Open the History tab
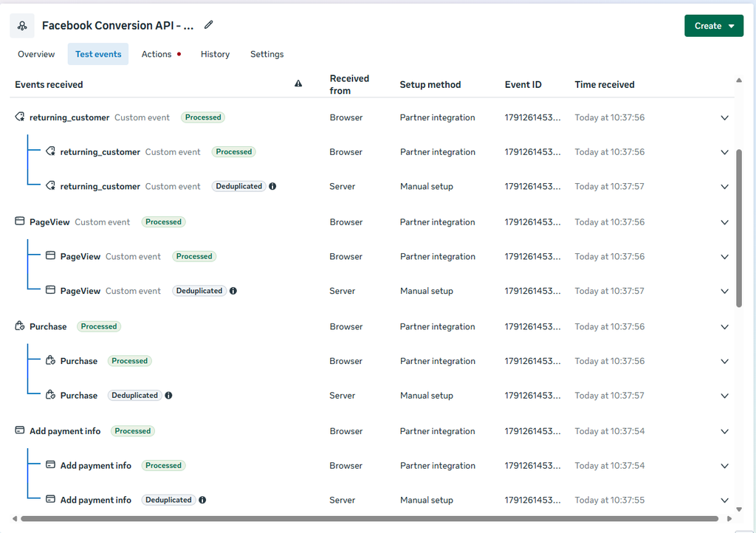 [x=215, y=54]
